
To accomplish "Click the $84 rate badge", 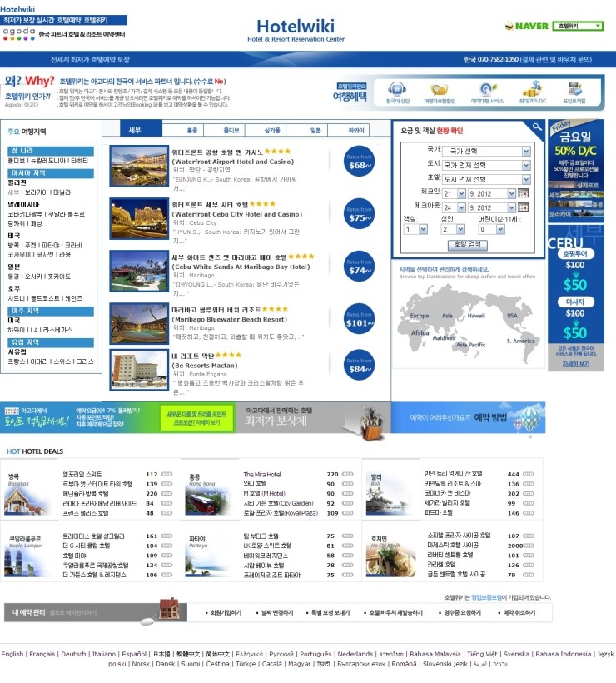I will pyautogui.click(x=359, y=365).
